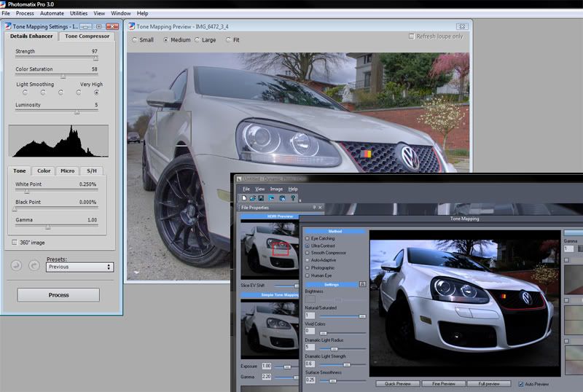
Task: Open the Automate menu
Action: click(x=52, y=13)
